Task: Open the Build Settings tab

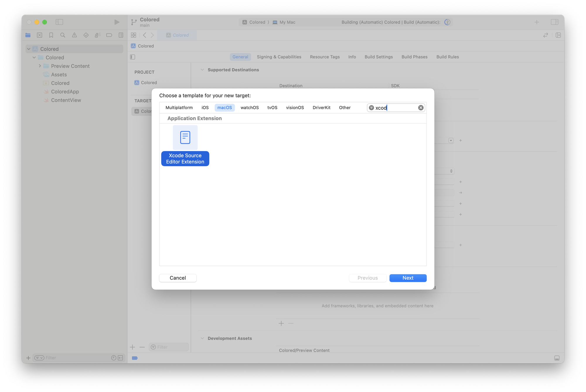Action: click(x=379, y=57)
